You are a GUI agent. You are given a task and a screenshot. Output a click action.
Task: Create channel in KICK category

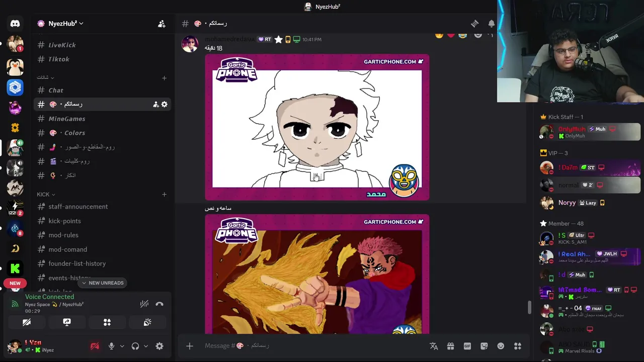click(x=164, y=195)
